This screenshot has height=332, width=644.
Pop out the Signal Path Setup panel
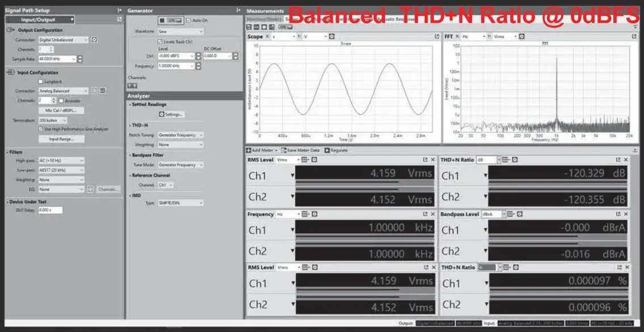(x=119, y=19)
